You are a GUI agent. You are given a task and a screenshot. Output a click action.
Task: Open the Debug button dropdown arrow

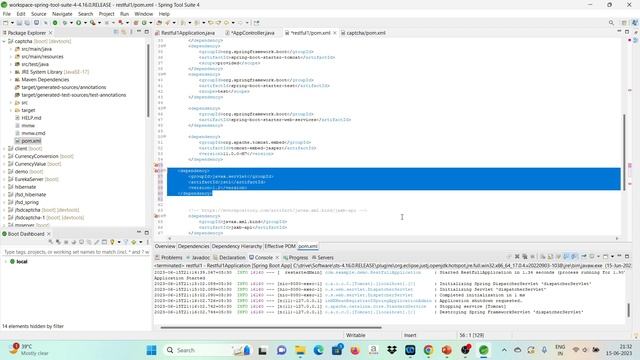[71, 23]
